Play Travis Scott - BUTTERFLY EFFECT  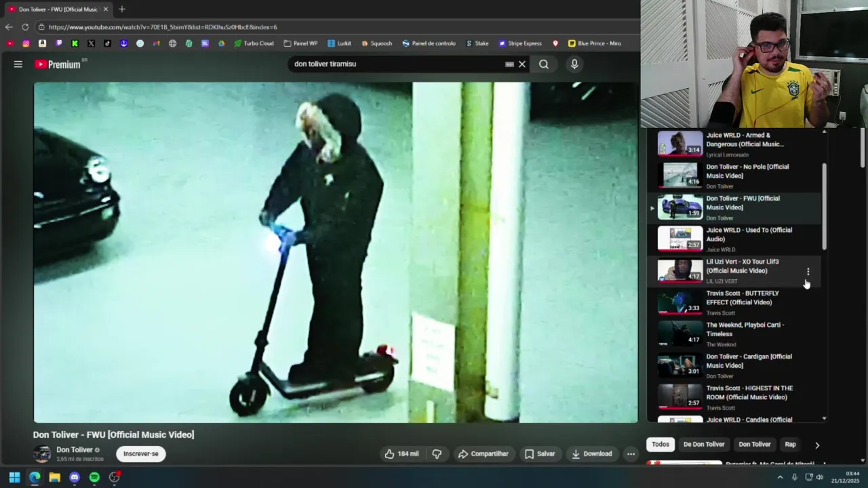[734, 302]
